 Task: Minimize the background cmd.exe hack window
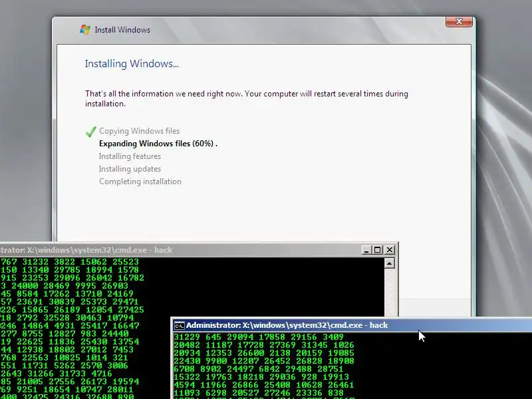point(366,250)
